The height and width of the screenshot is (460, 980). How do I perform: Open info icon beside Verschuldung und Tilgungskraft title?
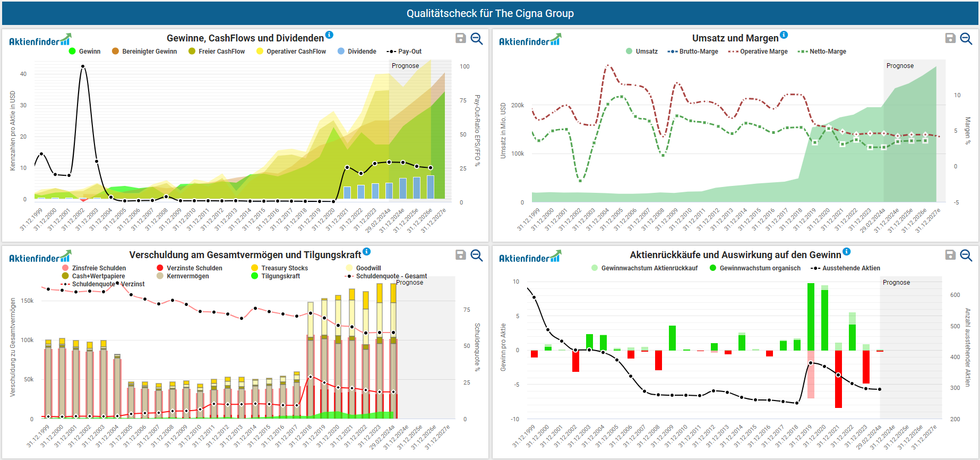click(367, 251)
